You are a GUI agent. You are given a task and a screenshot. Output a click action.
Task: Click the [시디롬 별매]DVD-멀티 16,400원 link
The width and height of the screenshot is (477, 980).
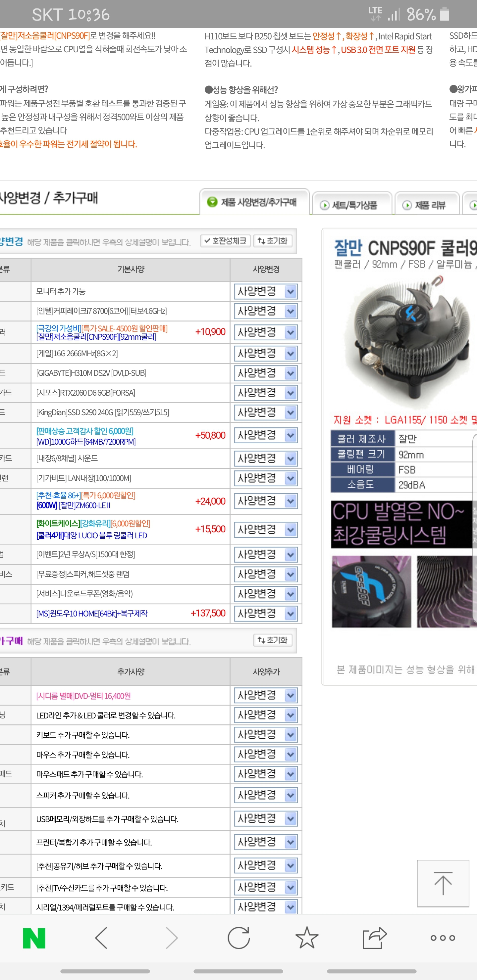83,696
